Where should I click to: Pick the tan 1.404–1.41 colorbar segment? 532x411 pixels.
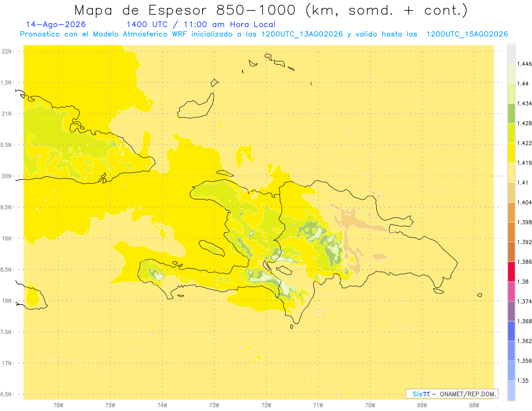[511, 192]
